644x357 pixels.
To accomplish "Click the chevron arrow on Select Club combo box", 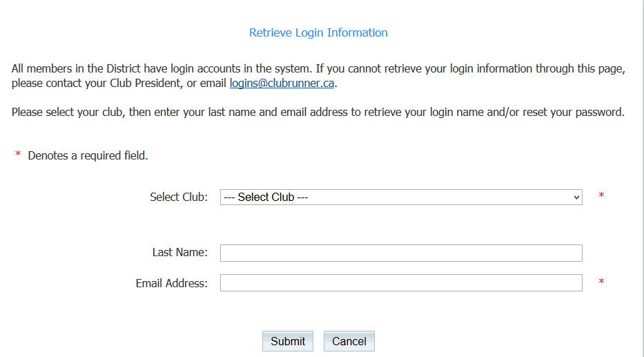I will pos(577,197).
